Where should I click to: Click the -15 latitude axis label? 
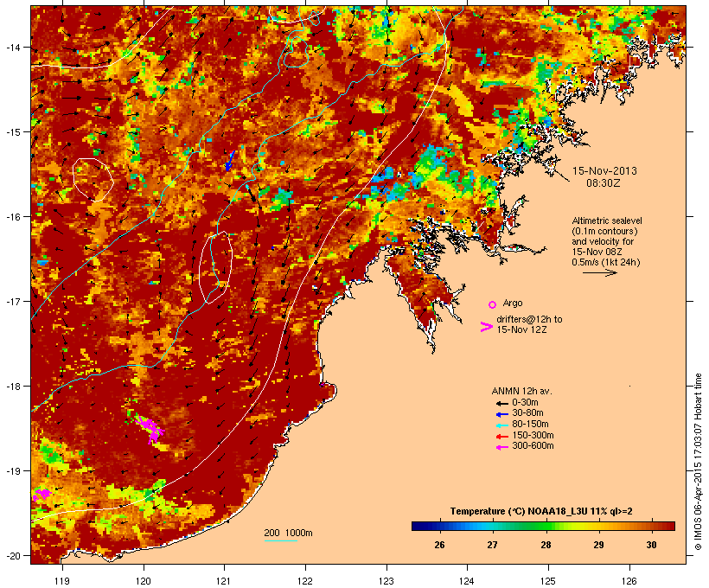[x=12, y=132]
